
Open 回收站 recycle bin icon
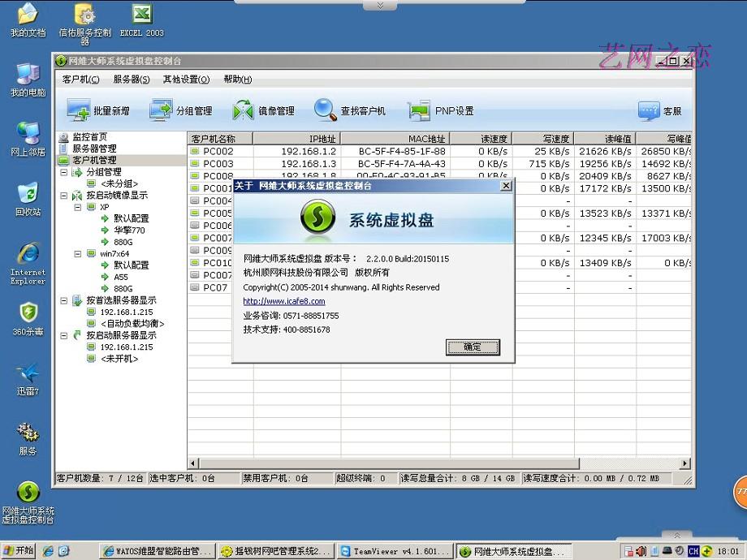click(28, 199)
